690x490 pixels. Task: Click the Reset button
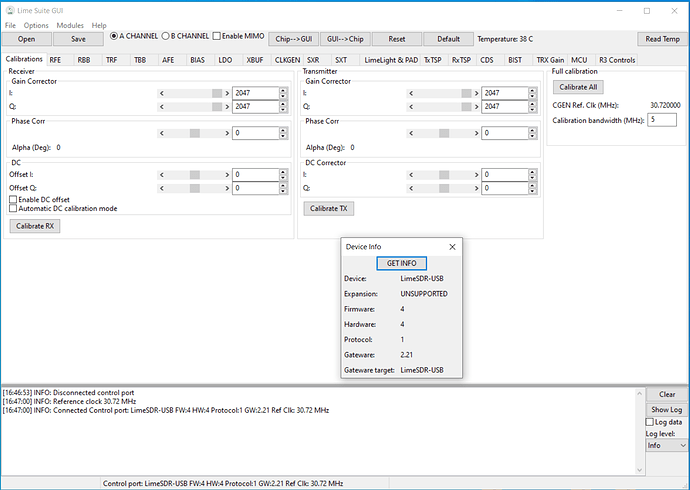click(396, 39)
